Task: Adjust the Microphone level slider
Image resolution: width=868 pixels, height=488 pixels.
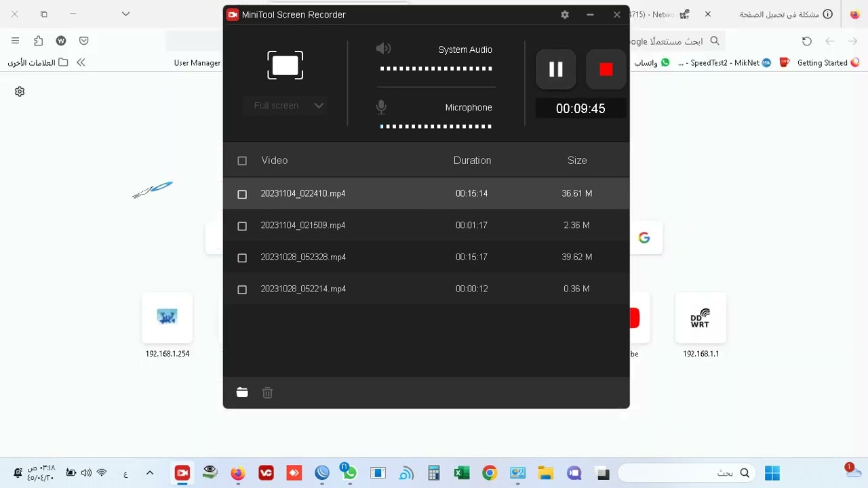Action: pos(436,126)
